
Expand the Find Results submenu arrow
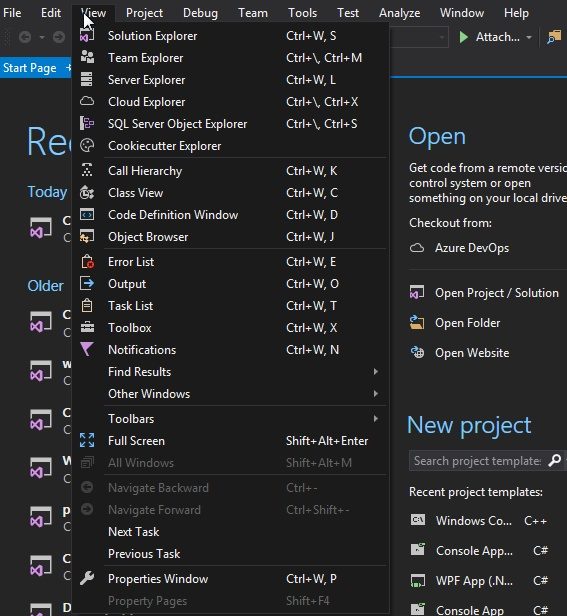coord(376,372)
